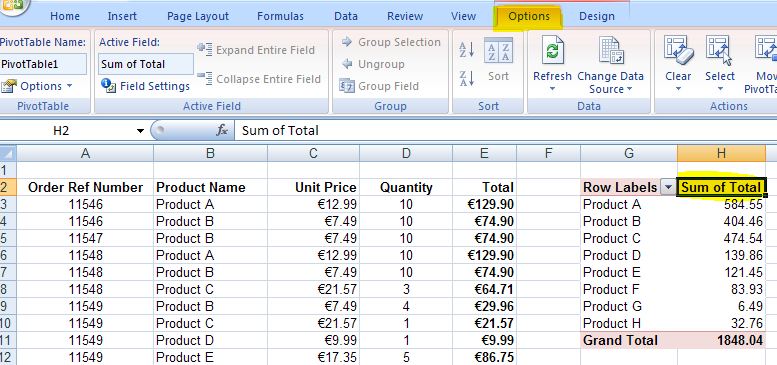Click order number 11547 cell
Image resolution: width=777 pixels, height=365 pixels.
[85, 239]
